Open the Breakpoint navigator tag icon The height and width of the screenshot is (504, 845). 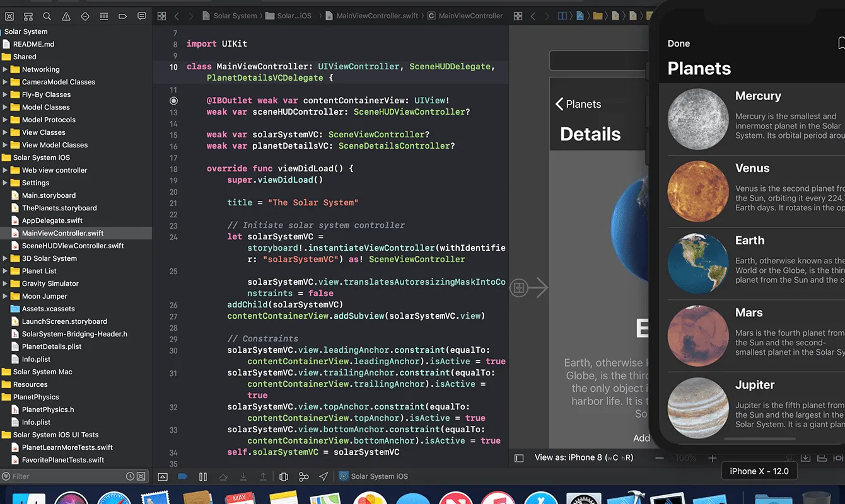122,16
